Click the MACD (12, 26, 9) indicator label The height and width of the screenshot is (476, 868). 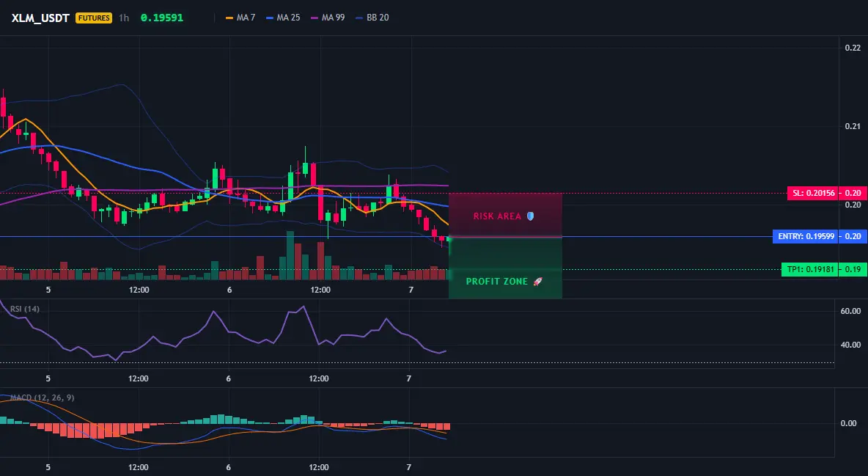pyautogui.click(x=42, y=398)
